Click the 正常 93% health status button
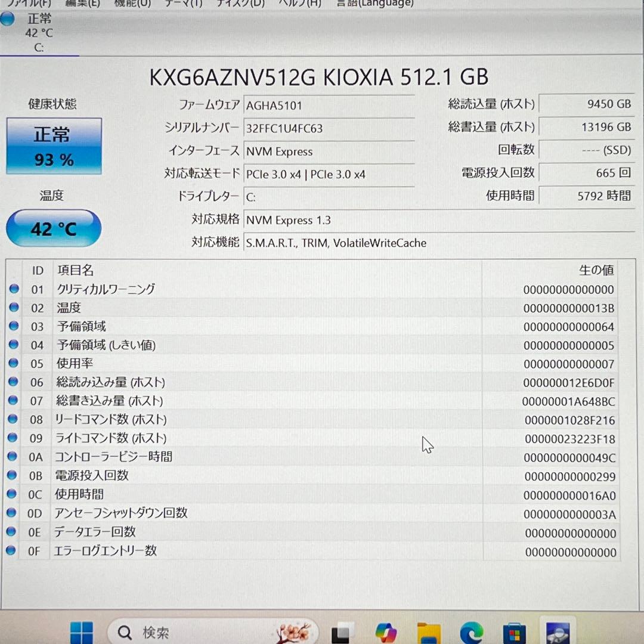Image resolution: width=644 pixels, height=644 pixels. tap(54, 146)
